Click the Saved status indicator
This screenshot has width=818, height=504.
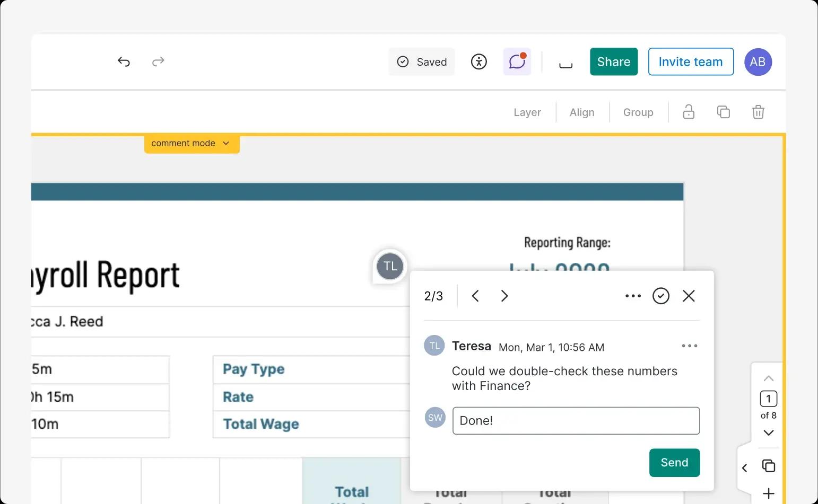[x=422, y=62]
